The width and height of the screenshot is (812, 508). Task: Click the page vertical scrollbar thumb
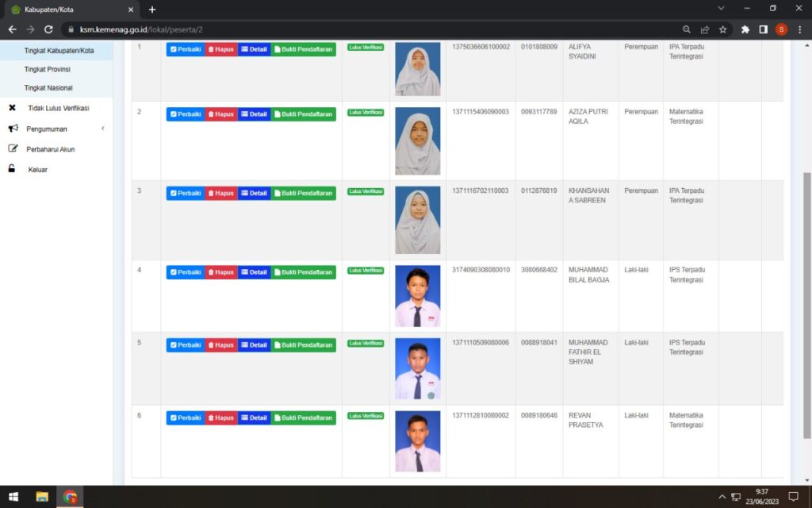tap(807, 306)
